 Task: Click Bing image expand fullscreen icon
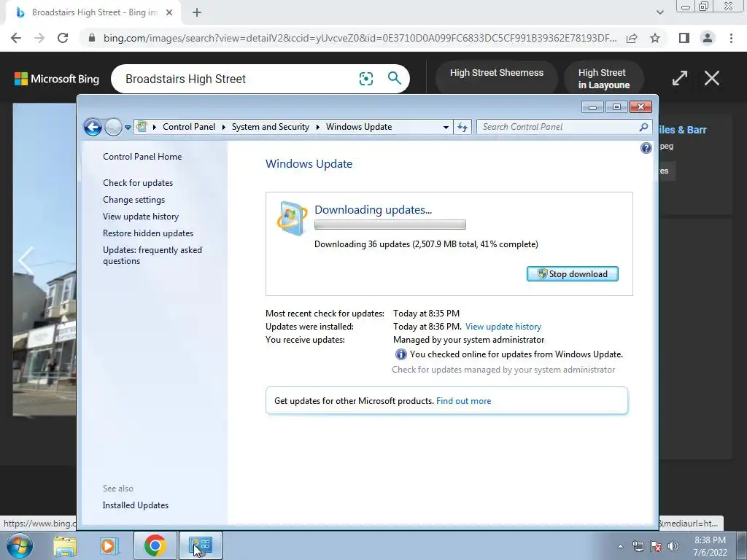coord(680,78)
